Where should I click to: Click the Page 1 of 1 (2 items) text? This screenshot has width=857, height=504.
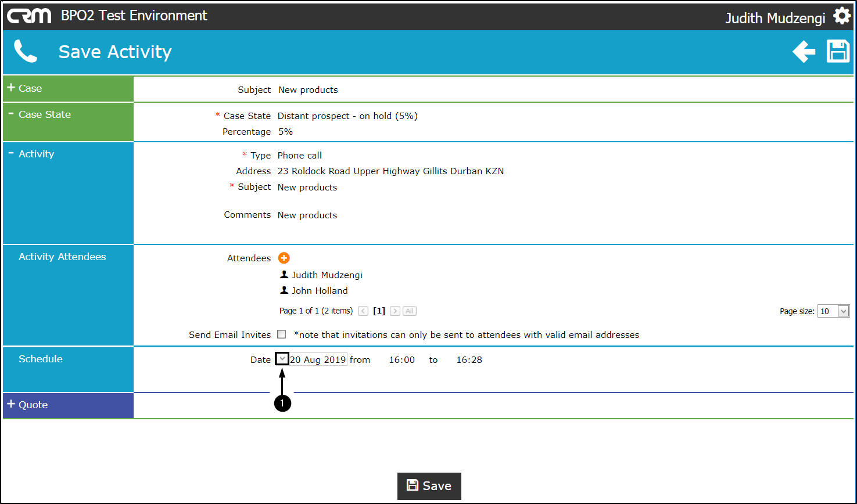point(316,311)
